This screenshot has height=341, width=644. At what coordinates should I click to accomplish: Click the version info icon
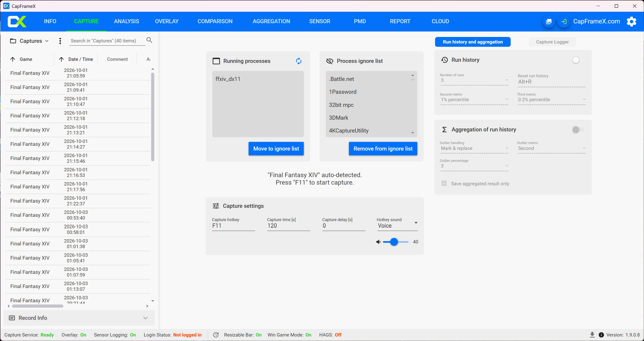tap(601, 335)
